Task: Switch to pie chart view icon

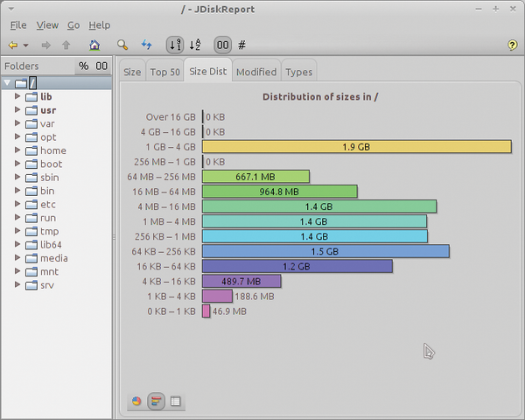Action: 136,401
